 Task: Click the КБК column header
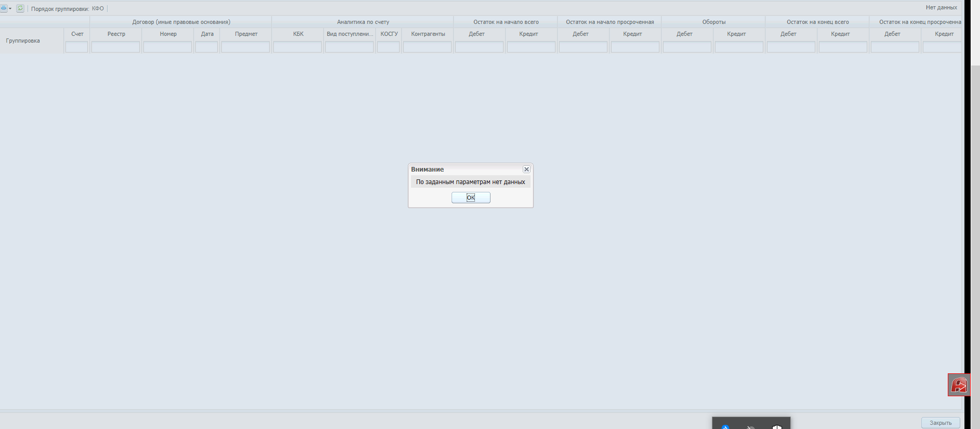click(x=298, y=34)
